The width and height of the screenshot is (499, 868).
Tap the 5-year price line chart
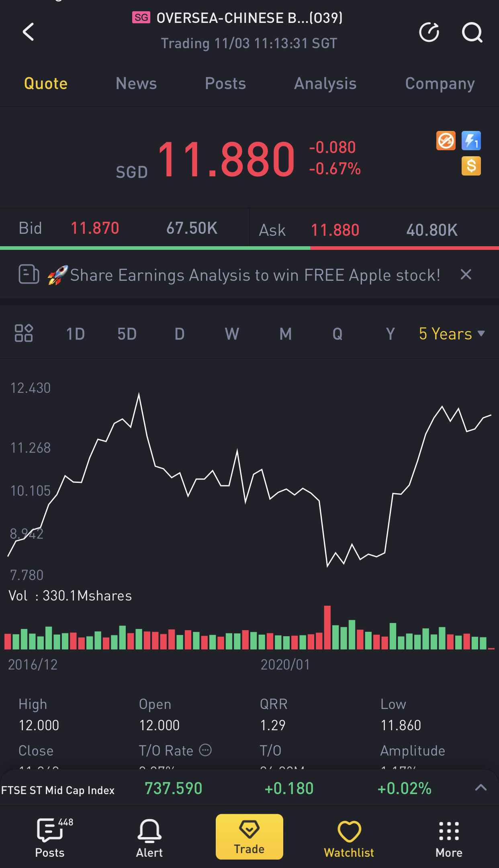249,480
